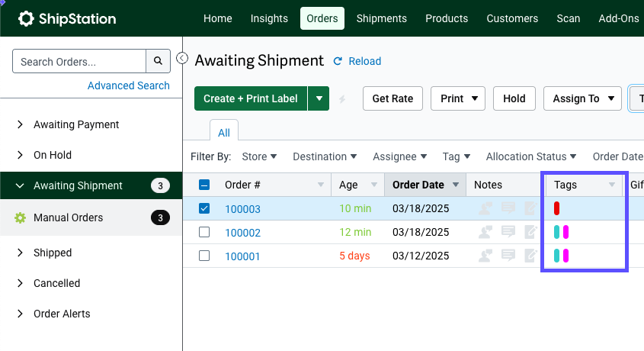Viewport: 644px width, 351px height.
Task: Uncheck the checkbox for order 100003
Action: (204, 208)
